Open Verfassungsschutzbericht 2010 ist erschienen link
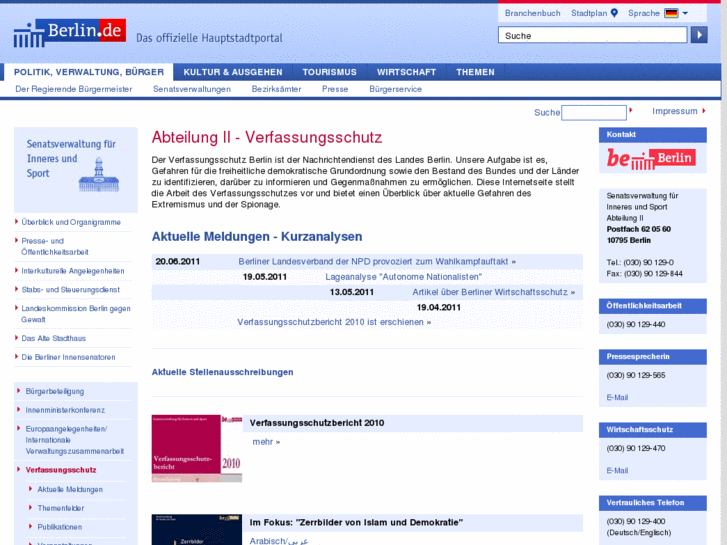Screen dimensions: 727x545 (x=334, y=322)
